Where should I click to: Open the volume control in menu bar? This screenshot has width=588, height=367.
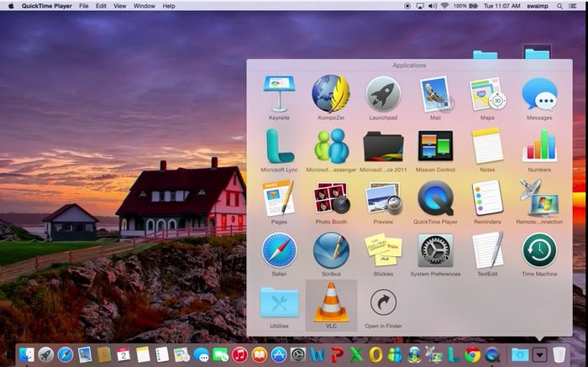433,6
